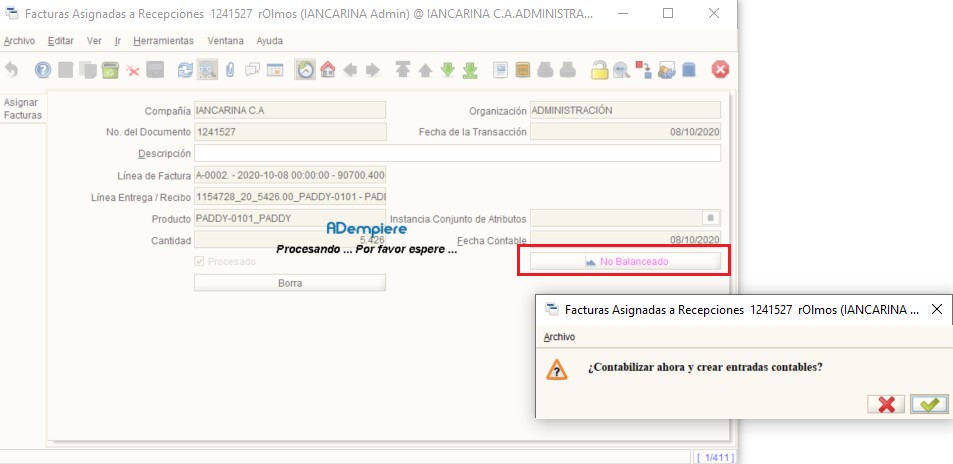Image resolution: width=953 pixels, height=464 pixels.
Task: Open the Archivo menu in the dialog
Action: pos(559,337)
